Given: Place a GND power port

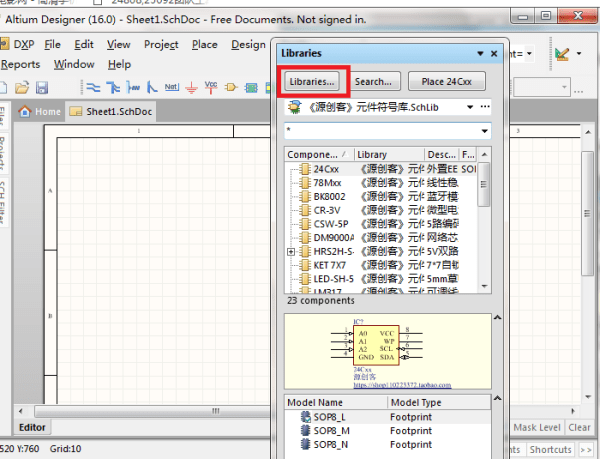Looking at the screenshot, I should click(192, 87).
